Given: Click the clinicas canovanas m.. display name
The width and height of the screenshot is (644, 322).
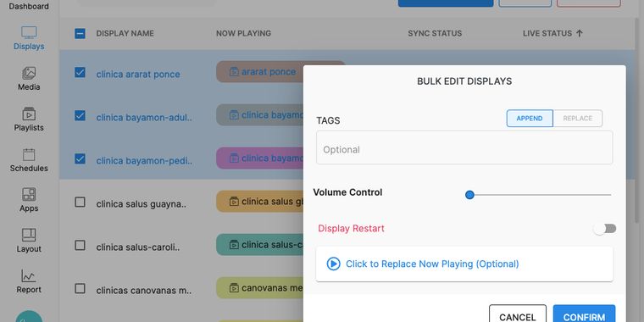Looking at the screenshot, I should tap(144, 291).
